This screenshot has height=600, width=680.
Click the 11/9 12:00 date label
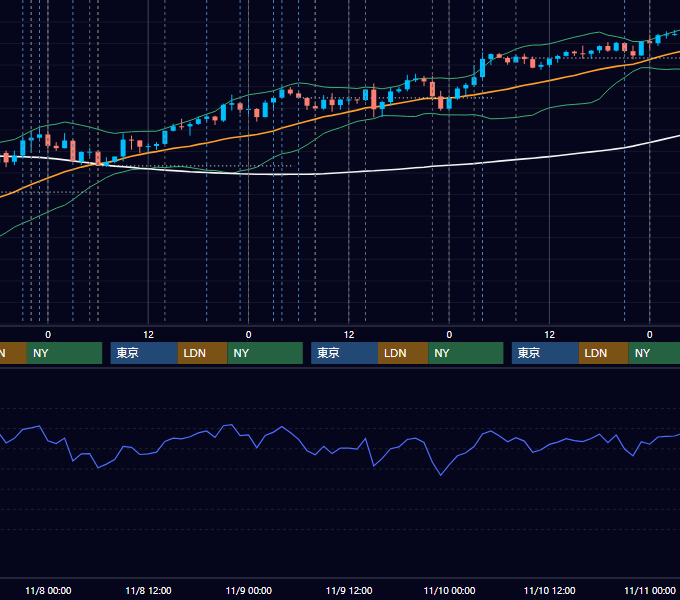(349, 590)
